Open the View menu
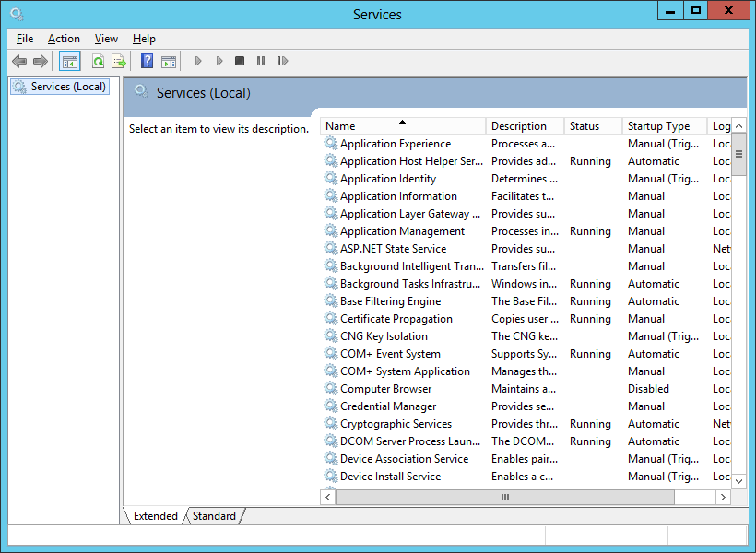 106,39
